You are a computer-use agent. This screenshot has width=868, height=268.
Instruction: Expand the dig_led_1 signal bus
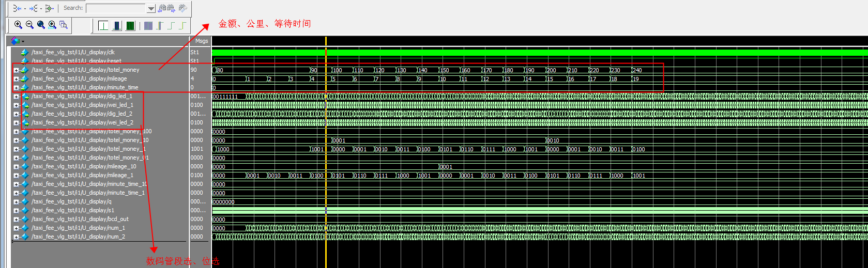click(x=16, y=97)
